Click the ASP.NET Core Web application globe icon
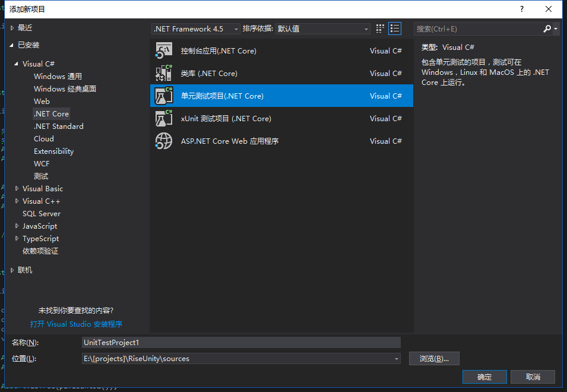 [163, 141]
